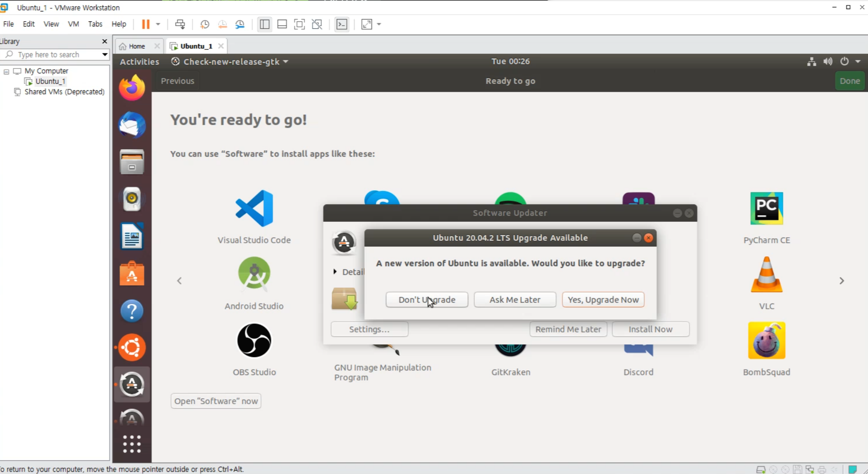This screenshot has width=868, height=474.
Task: Toggle the library sidebar view icon
Action: click(264, 24)
